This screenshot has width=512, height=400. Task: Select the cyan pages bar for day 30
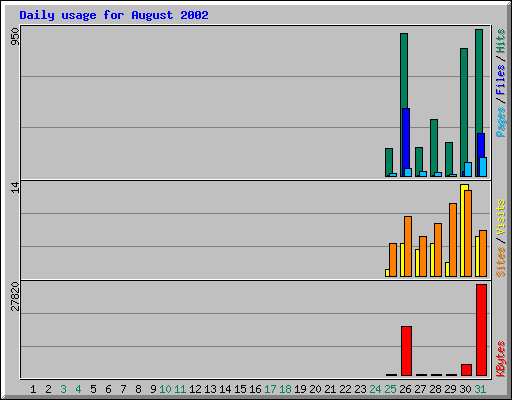pyautogui.click(x=468, y=169)
